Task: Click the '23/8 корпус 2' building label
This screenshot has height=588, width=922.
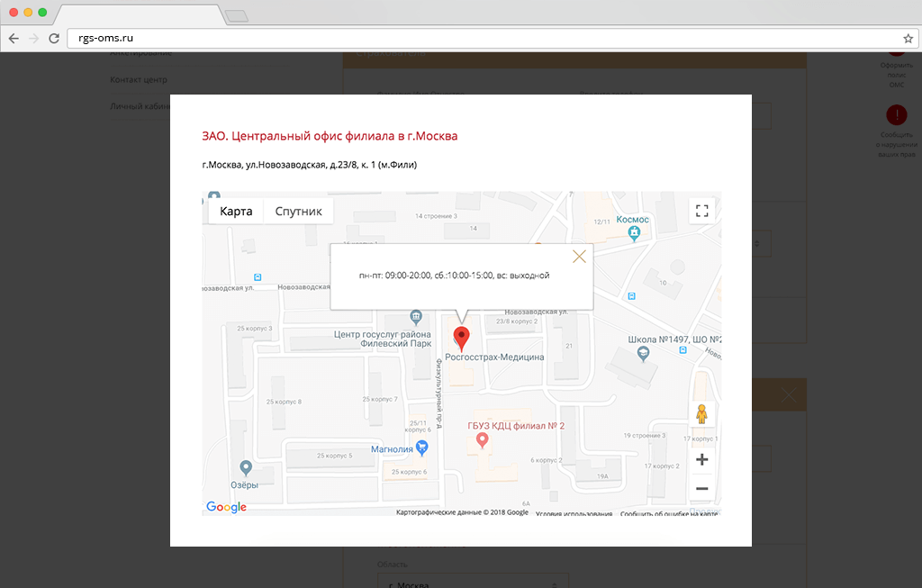Action: (x=517, y=321)
